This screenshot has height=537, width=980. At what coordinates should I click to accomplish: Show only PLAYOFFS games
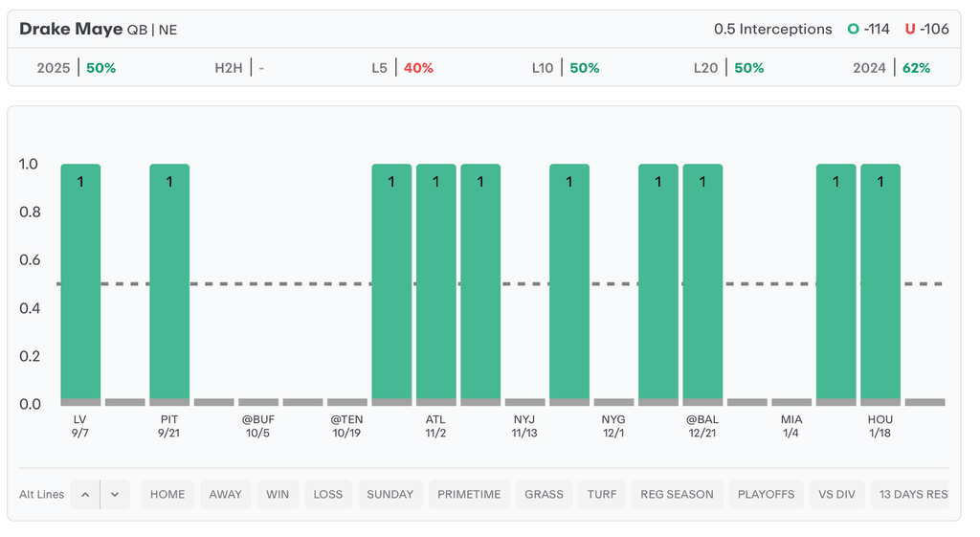click(767, 495)
